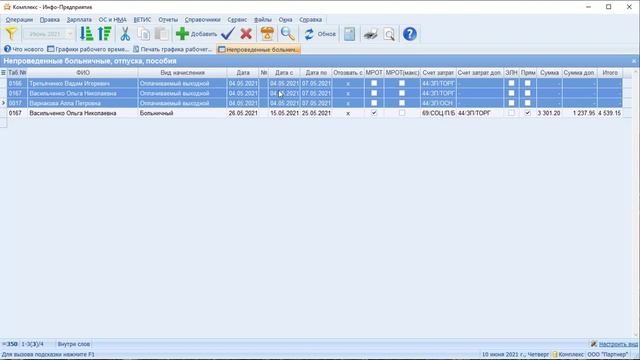This screenshot has height=360, width=640.
Task: Open the Файлы menu
Action: pos(262,20)
